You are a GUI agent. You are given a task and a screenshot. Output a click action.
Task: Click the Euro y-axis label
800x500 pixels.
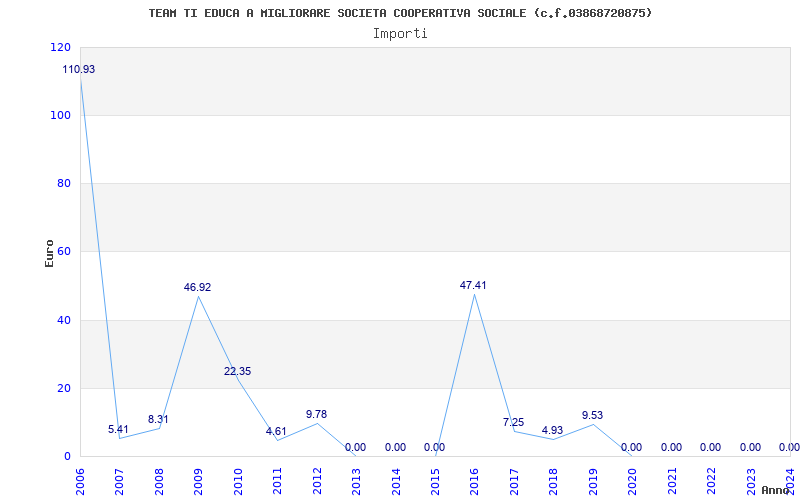[x=49, y=252]
